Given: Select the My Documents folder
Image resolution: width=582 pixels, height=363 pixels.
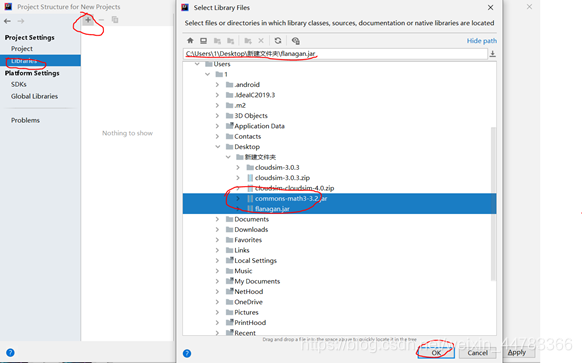Looking at the screenshot, I should tap(257, 281).
